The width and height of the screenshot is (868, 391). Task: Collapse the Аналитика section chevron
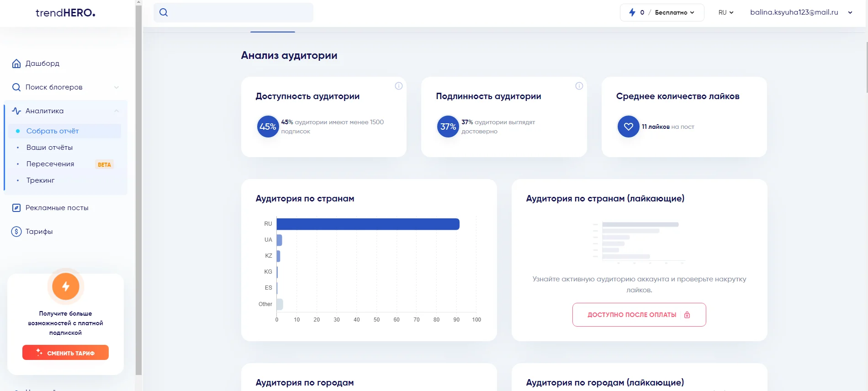coord(116,111)
